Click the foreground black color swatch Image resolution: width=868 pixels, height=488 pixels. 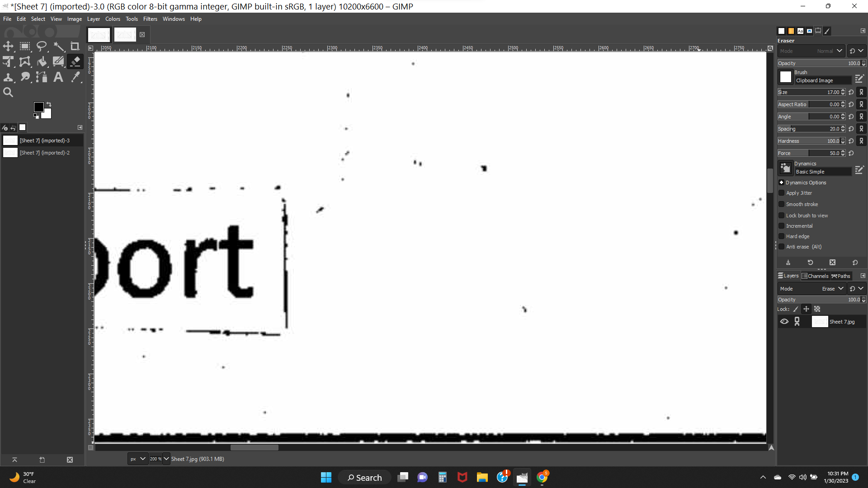tap(39, 107)
